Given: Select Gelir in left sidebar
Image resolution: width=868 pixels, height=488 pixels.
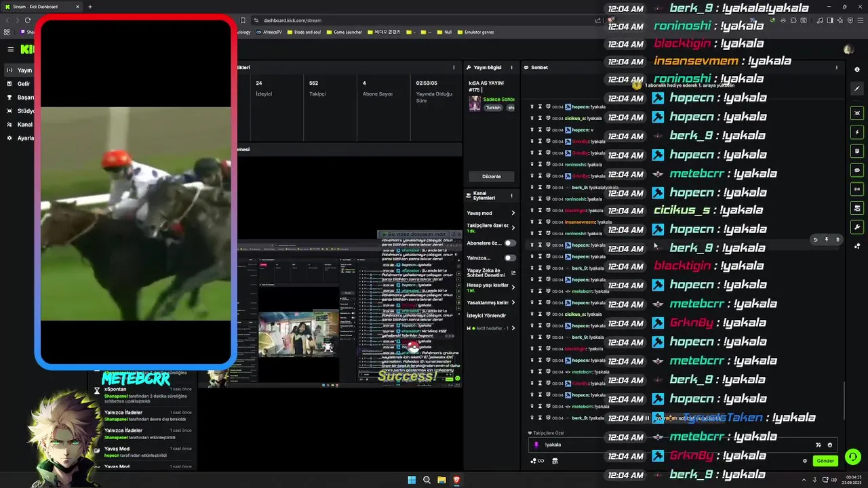Looking at the screenshot, I should (x=18, y=83).
